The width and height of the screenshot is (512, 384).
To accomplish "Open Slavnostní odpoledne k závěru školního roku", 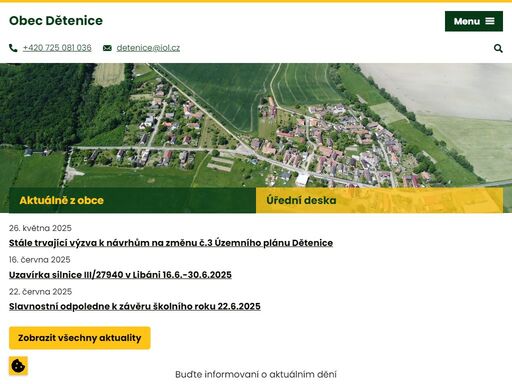I will tap(135, 306).
